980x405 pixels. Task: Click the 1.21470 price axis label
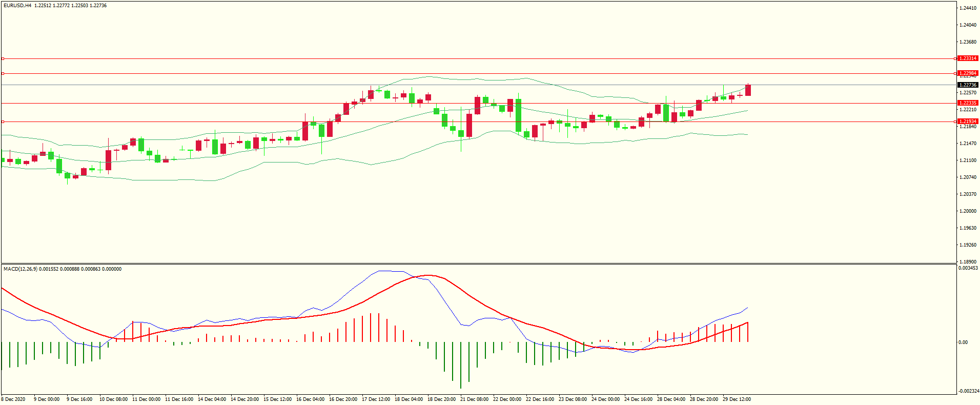point(968,144)
